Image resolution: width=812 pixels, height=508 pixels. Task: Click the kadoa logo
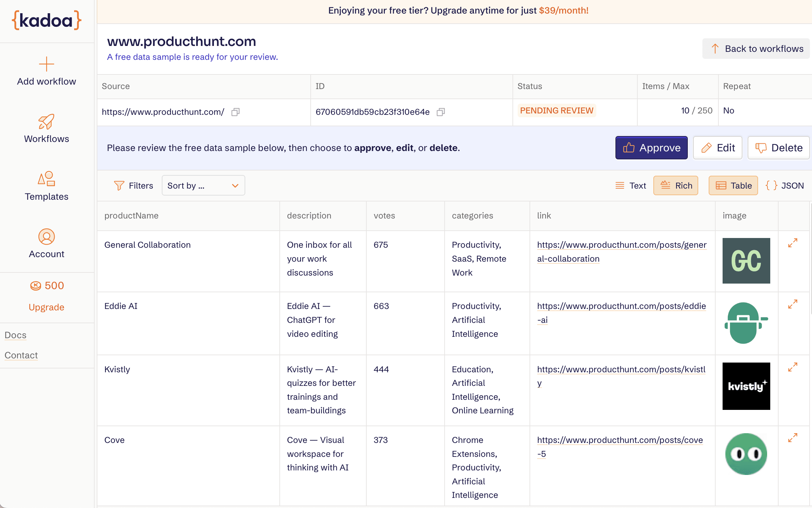(47, 21)
